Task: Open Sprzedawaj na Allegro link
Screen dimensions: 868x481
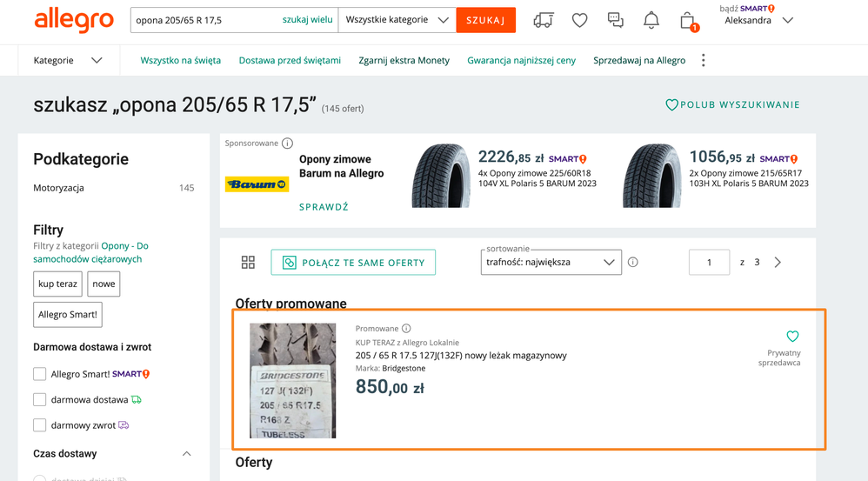Action: coord(639,60)
